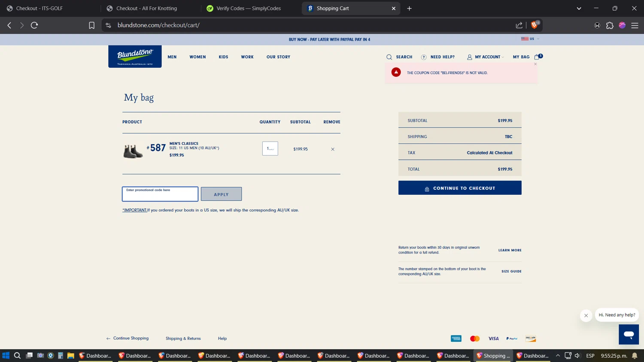644x362 pixels.
Task: Open the WORK menu
Action: (247, 57)
